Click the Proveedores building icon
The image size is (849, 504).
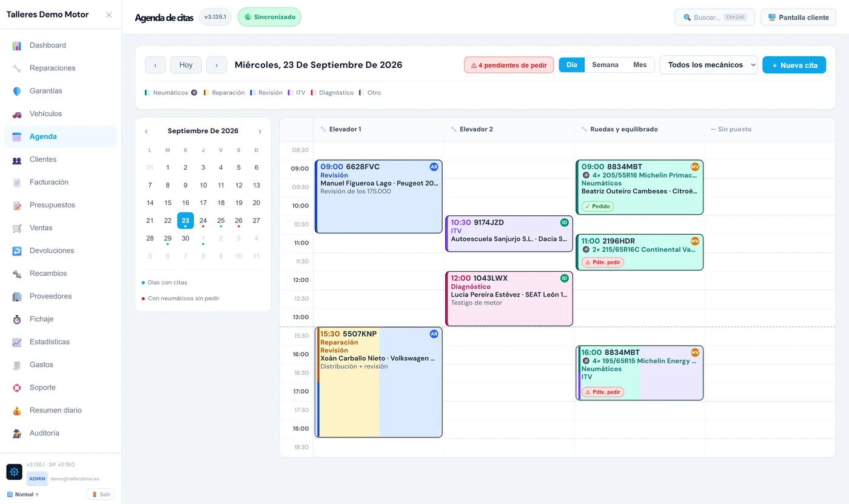pyautogui.click(x=17, y=297)
